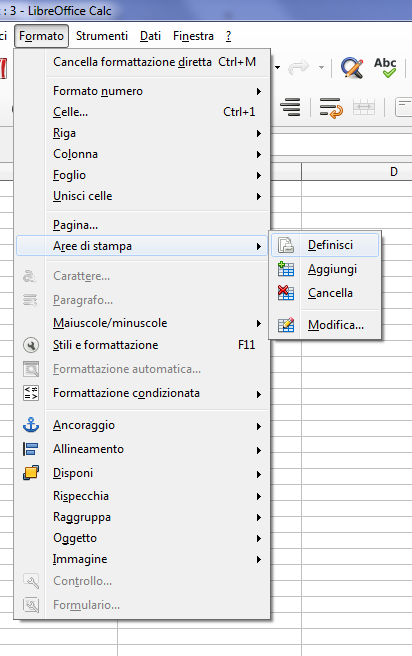Click the Formattazione condizionata icon
The image size is (412, 656).
coord(31,393)
